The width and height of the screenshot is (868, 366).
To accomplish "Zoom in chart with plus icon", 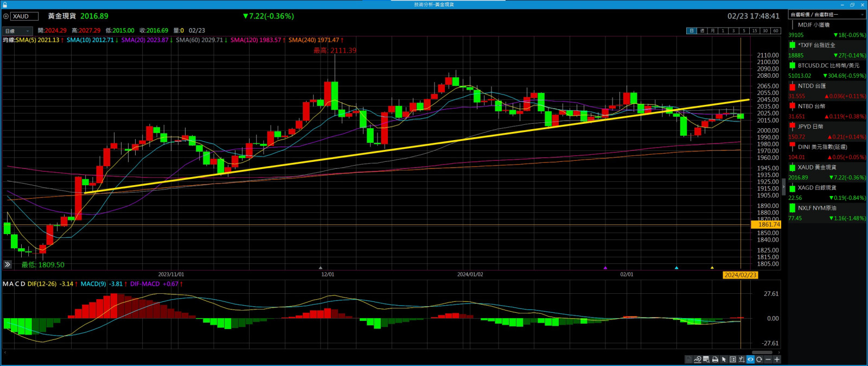I will (x=777, y=359).
